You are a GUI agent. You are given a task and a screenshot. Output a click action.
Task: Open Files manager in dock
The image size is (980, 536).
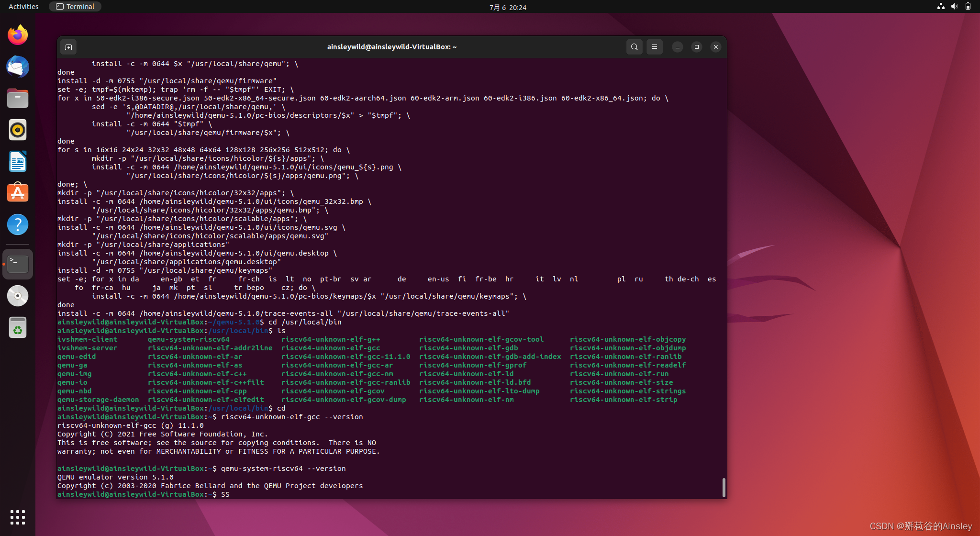point(18,98)
